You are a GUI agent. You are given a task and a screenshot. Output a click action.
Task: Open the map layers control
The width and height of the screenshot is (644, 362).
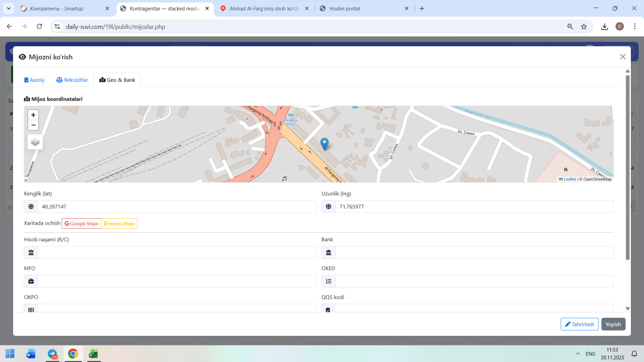click(x=35, y=142)
